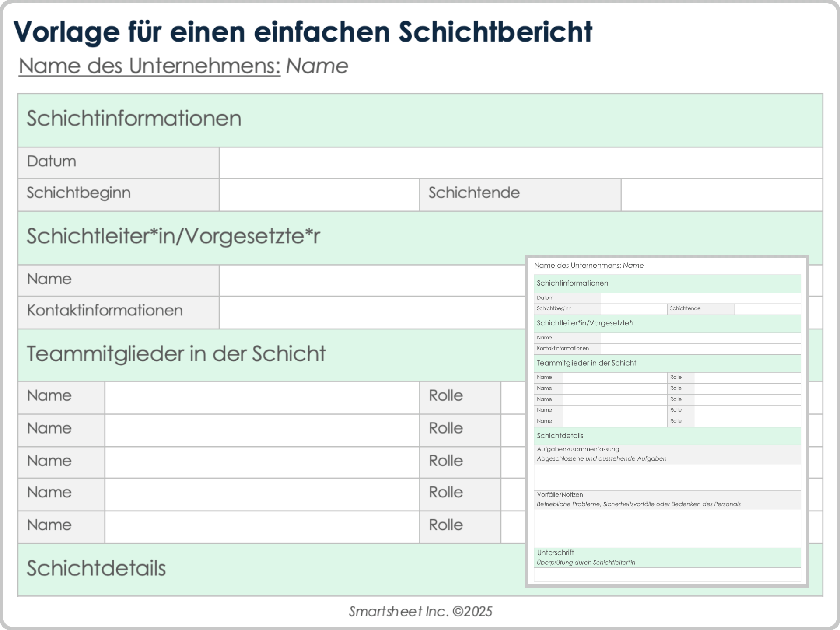The image size is (840, 630).
Task: Click the Smartsheet Inc. ©2025 footer text
Action: click(x=420, y=611)
